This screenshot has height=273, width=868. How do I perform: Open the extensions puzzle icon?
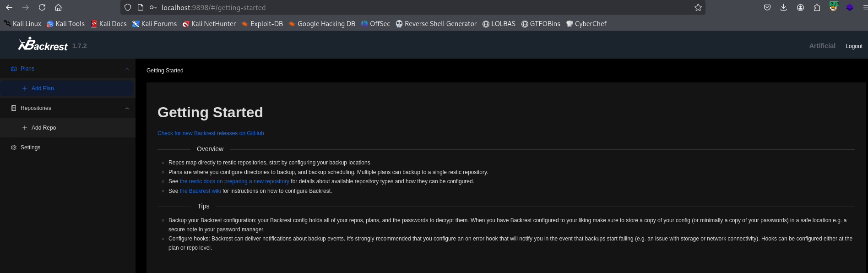[817, 7]
